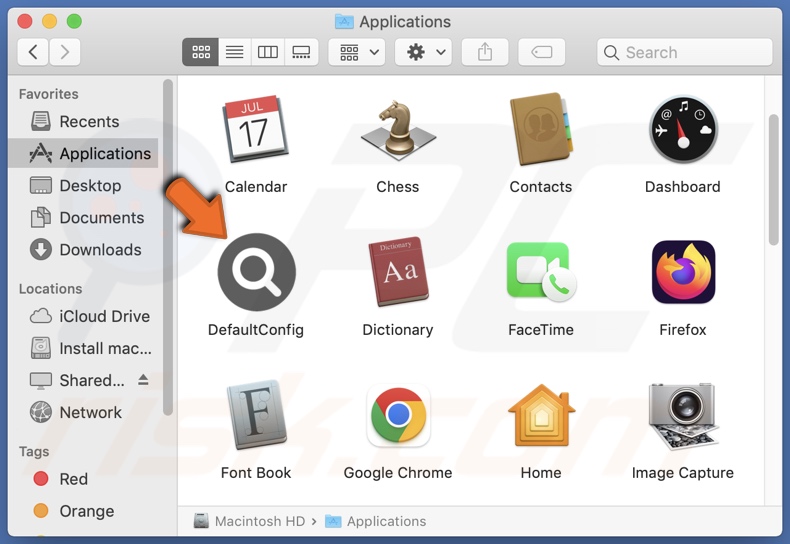Eject the Shared... volume
Viewport: 790px width, 544px height.
coord(143,380)
